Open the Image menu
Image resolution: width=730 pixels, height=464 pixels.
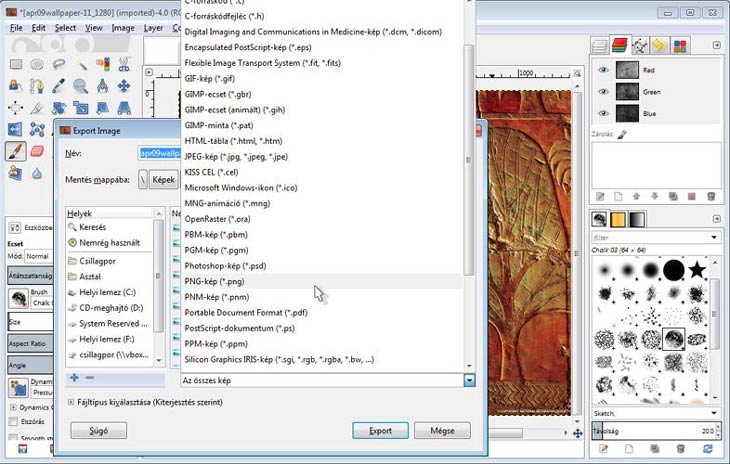pyautogui.click(x=122, y=28)
